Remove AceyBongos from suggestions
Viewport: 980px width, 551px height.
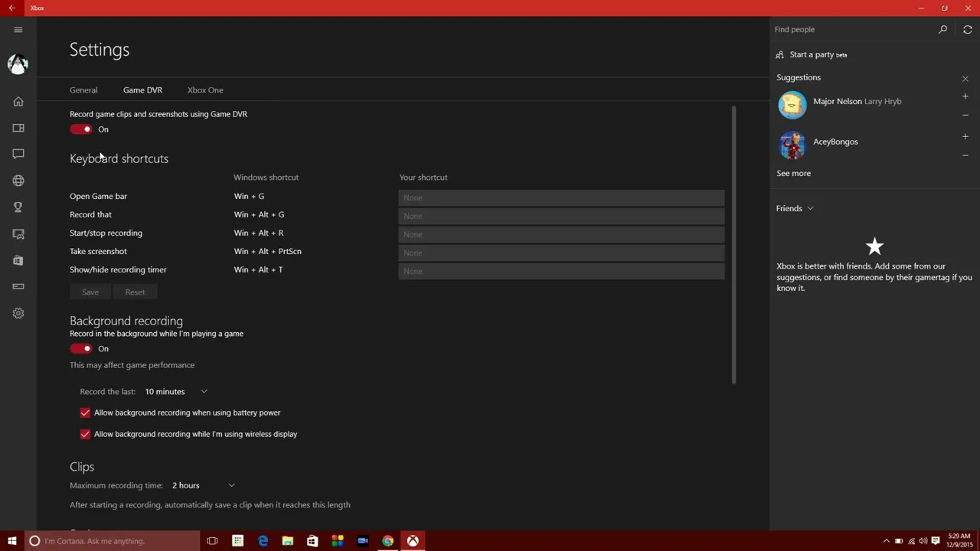pyautogui.click(x=965, y=155)
